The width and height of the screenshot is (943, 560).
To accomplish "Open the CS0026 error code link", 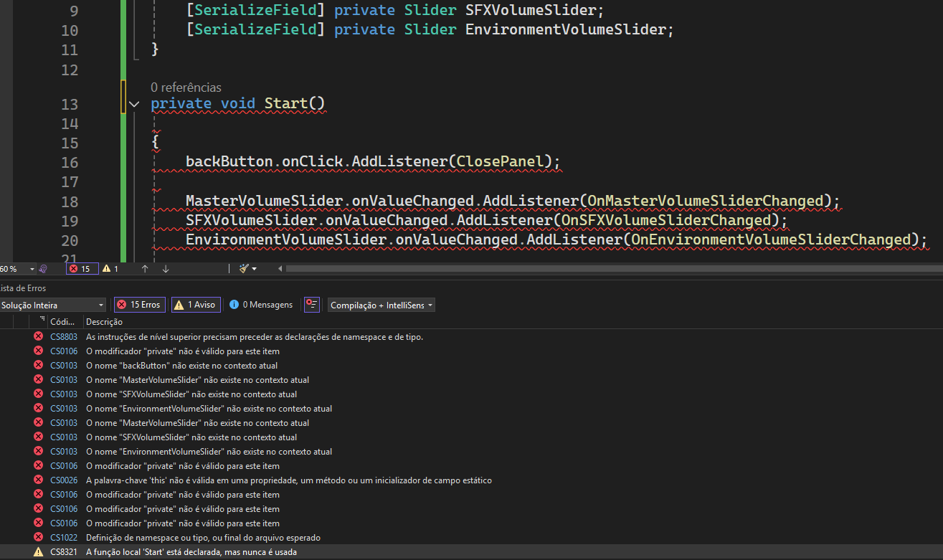I will click(x=64, y=480).
